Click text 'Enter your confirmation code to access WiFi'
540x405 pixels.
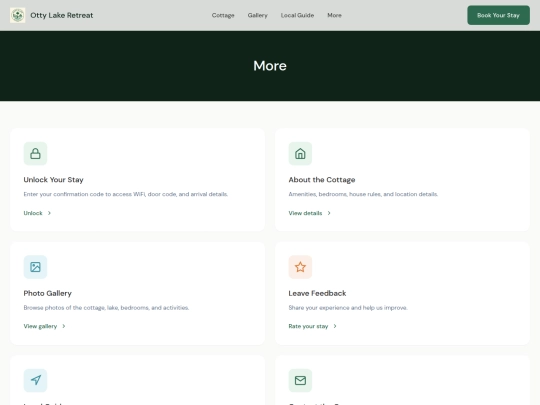tap(84, 194)
